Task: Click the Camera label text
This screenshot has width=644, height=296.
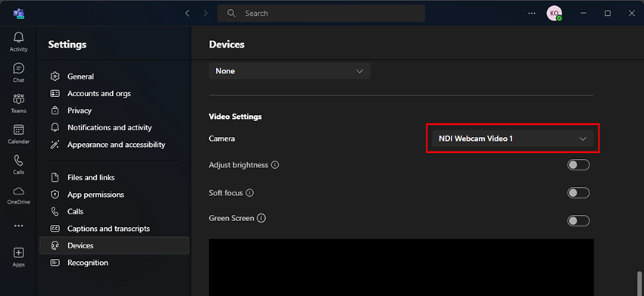Action: coord(222,139)
